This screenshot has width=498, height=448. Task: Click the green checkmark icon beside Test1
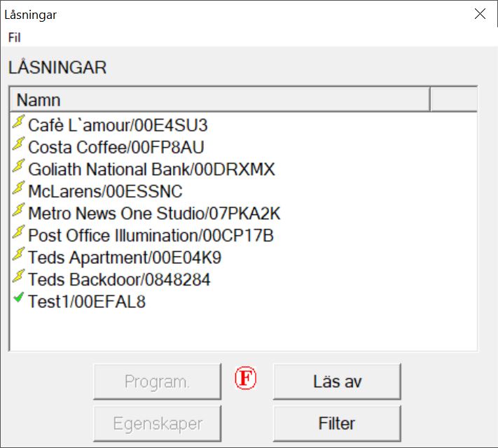pos(19,300)
